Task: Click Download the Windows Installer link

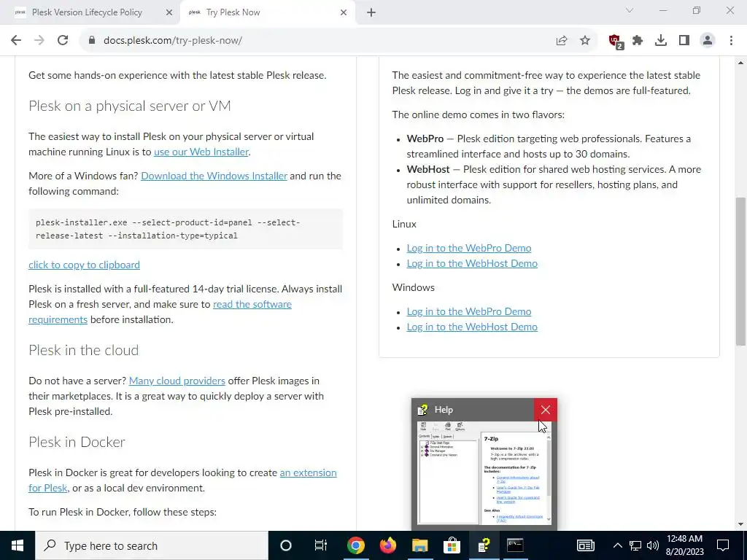Action: pyautogui.click(x=214, y=176)
